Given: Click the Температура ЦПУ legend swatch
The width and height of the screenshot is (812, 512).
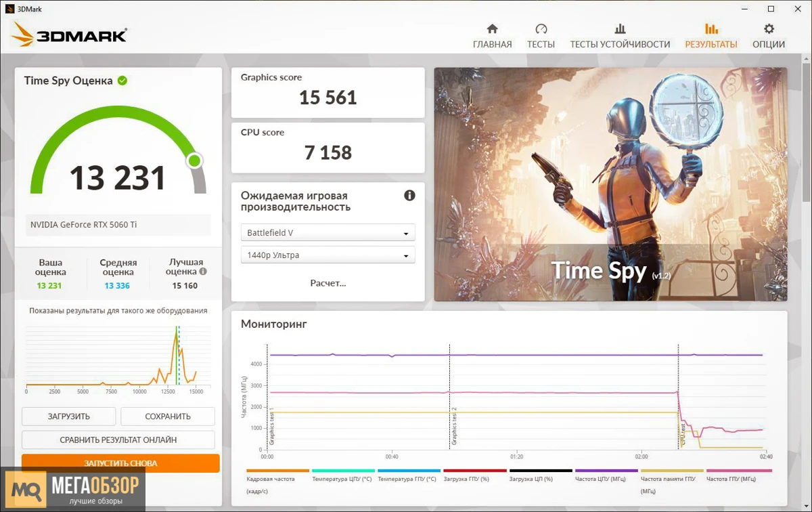Looking at the screenshot, I should point(344,471).
